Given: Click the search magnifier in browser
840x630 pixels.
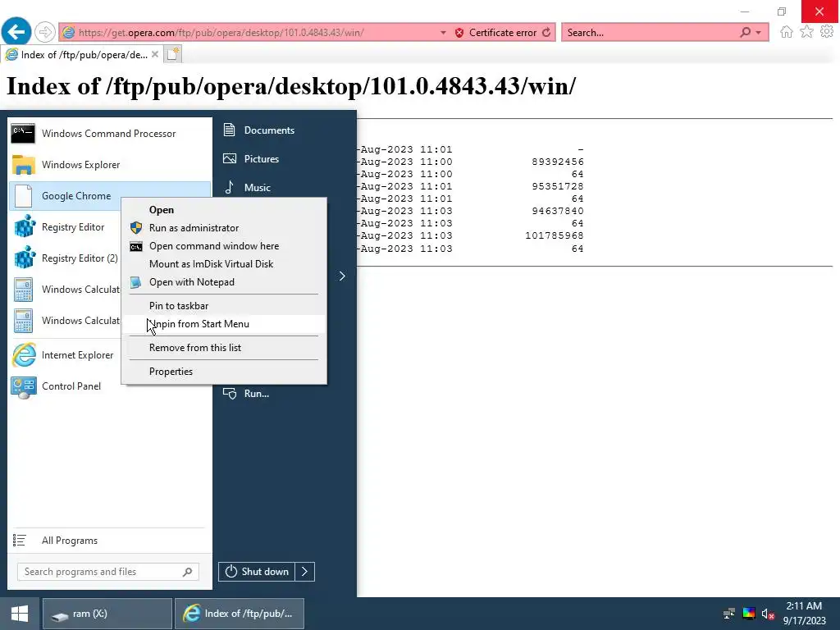Looking at the screenshot, I should point(745,32).
